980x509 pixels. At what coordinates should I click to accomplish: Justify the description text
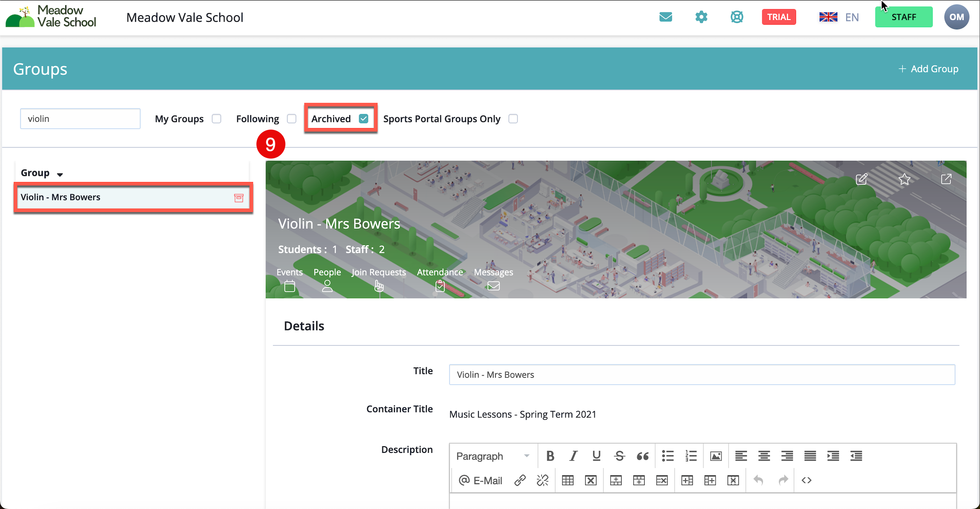coord(810,456)
